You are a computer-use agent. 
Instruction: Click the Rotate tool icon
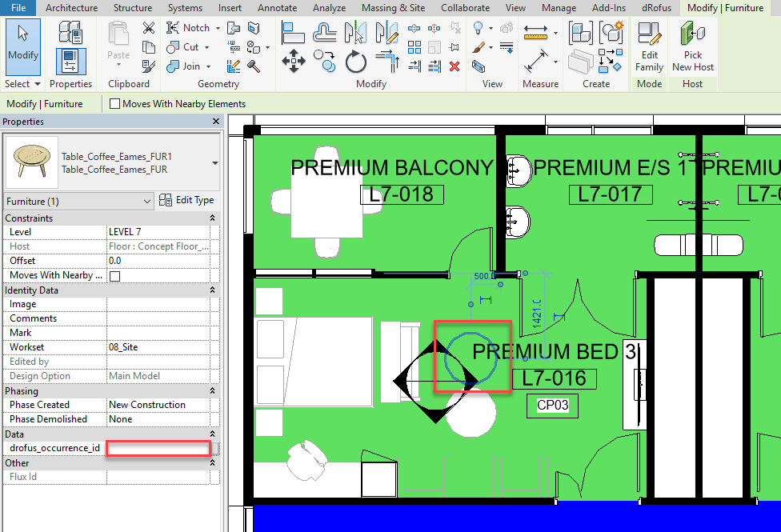coord(355,61)
